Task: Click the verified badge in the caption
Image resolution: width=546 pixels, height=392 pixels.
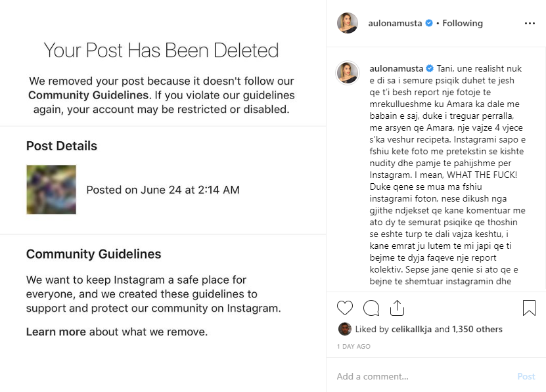Action: tap(430, 68)
